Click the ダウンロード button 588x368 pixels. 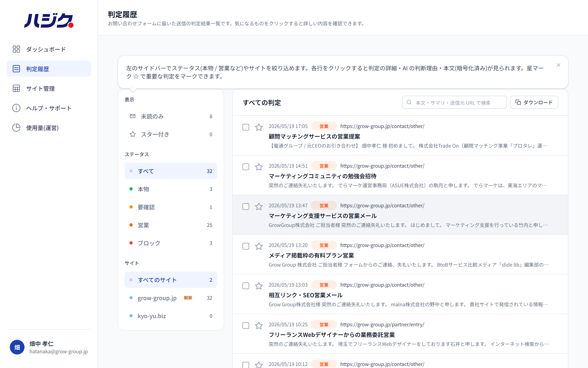534,102
